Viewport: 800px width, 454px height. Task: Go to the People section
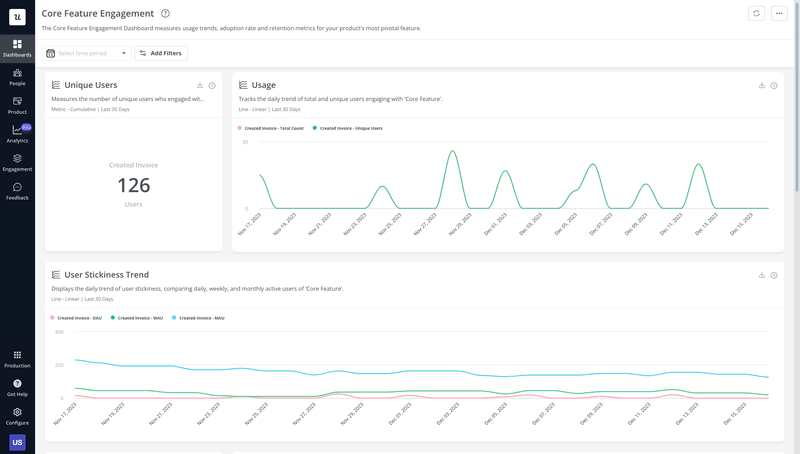[17, 76]
